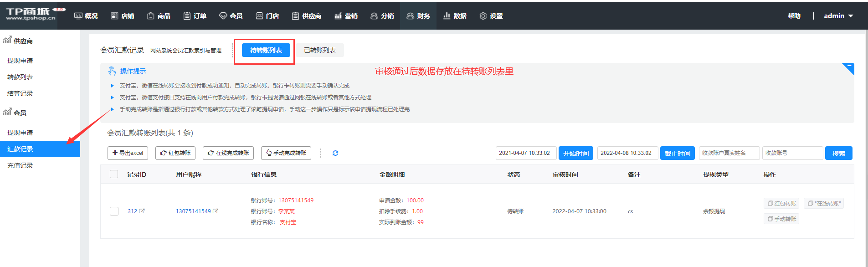
Task: Click the 在线完成转账 toolbar button
Action: [228, 153]
